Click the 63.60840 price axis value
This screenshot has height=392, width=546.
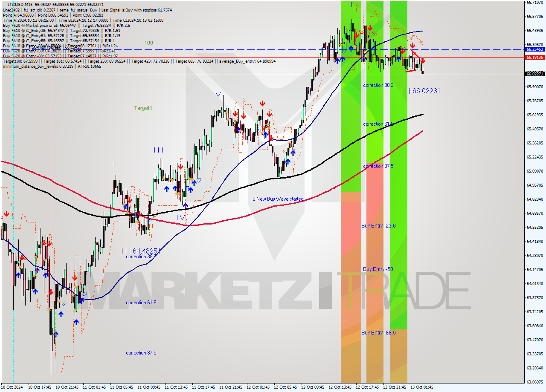click(x=534, y=326)
